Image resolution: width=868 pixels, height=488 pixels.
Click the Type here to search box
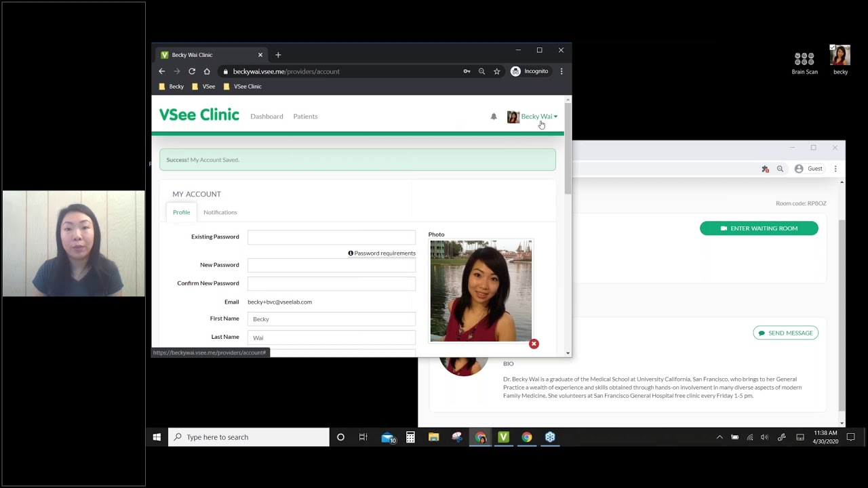tap(249, 437)
